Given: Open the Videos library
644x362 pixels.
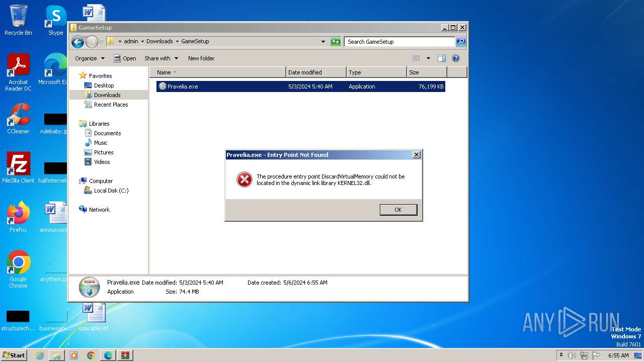Looking at the screenshot, I should point(102,162).
